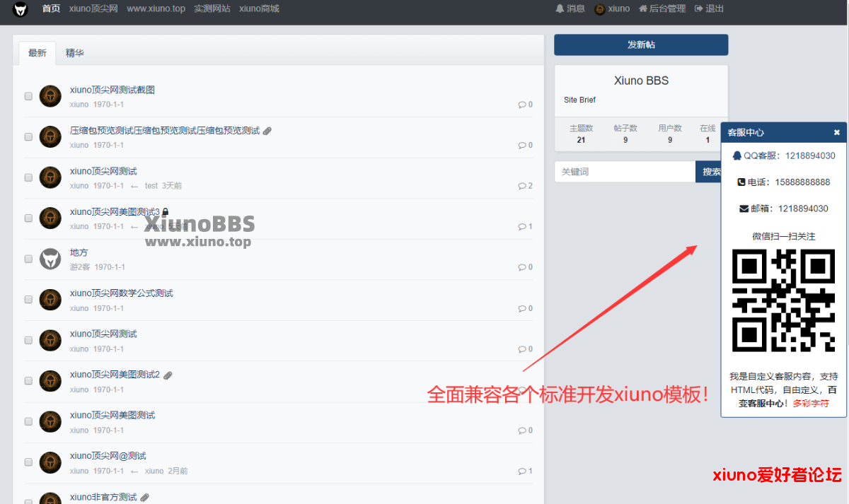This screenshot has height=504, width=849.
Task: Select the 最新 tab
Action: pyautogui.click(x=37, y=53)
